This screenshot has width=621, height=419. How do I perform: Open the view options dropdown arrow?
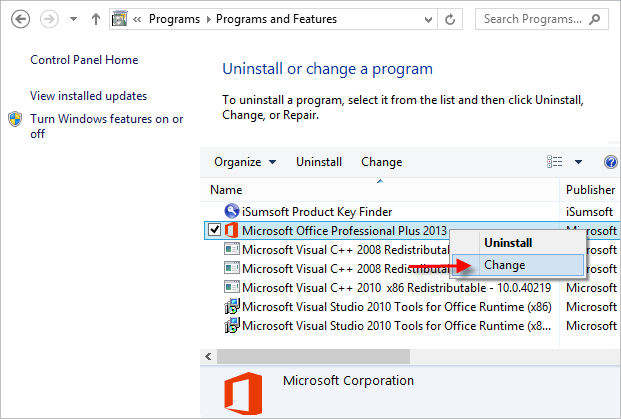[x=578, y=162]
